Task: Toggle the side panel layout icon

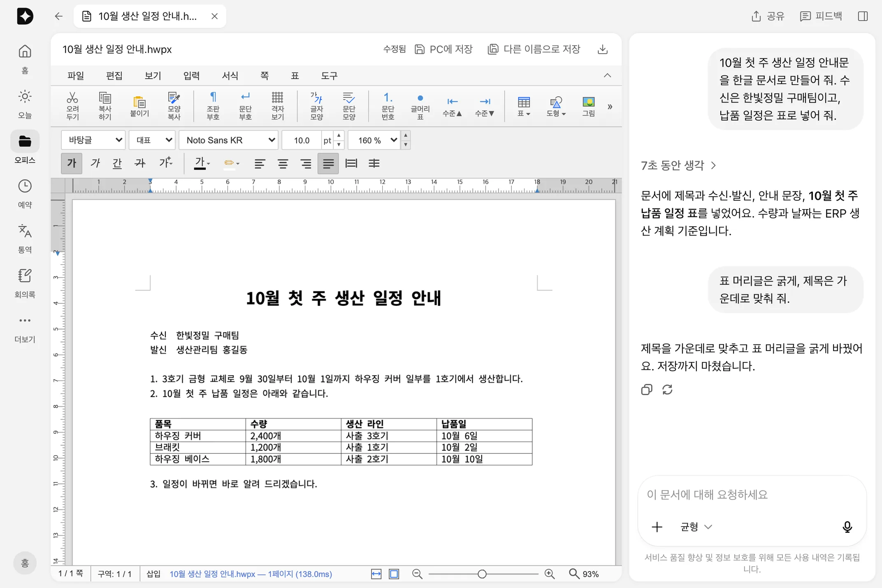Action: [863, 16]
